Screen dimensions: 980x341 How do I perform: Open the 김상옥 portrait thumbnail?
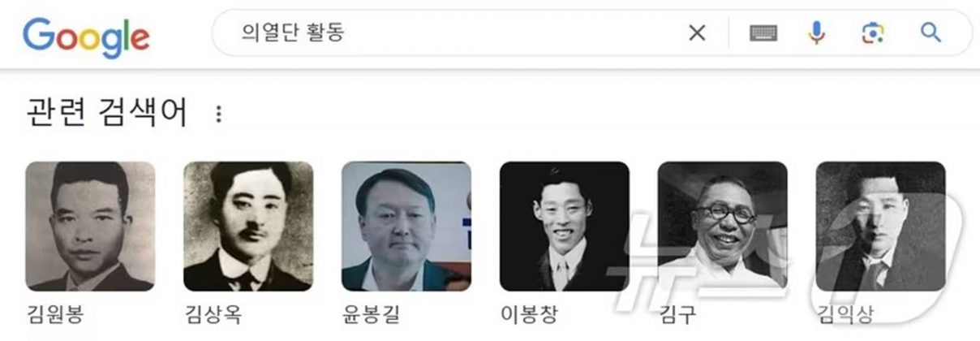(248, 227)
